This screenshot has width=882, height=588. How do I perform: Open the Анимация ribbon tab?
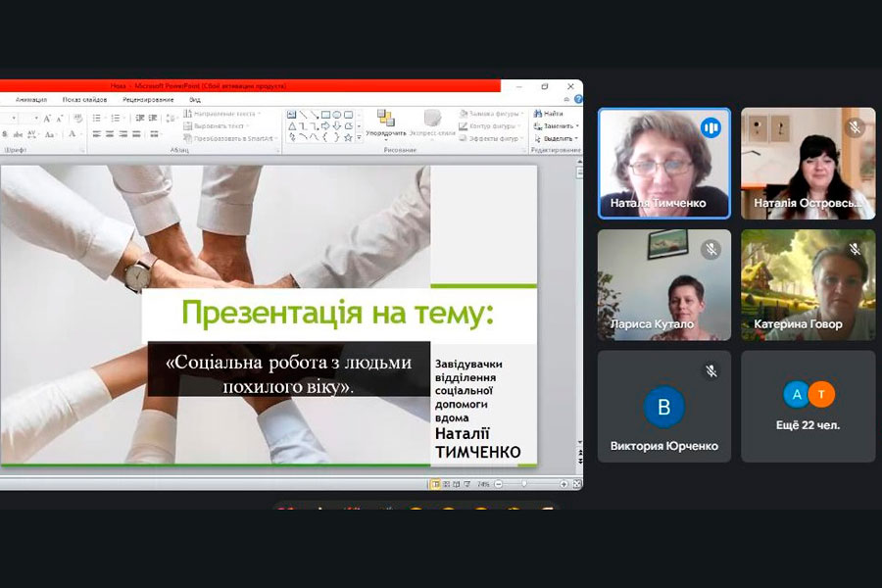pos(31,99)
